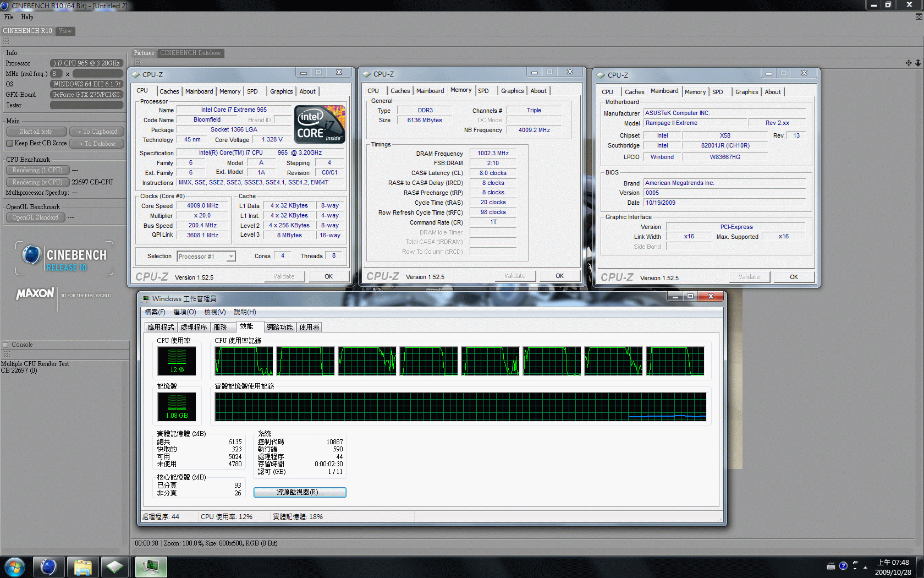Image resolution: width=924 pixels, height=578 pixels.
Task: Click the help question mark tray icon
Action: (843, 566)
